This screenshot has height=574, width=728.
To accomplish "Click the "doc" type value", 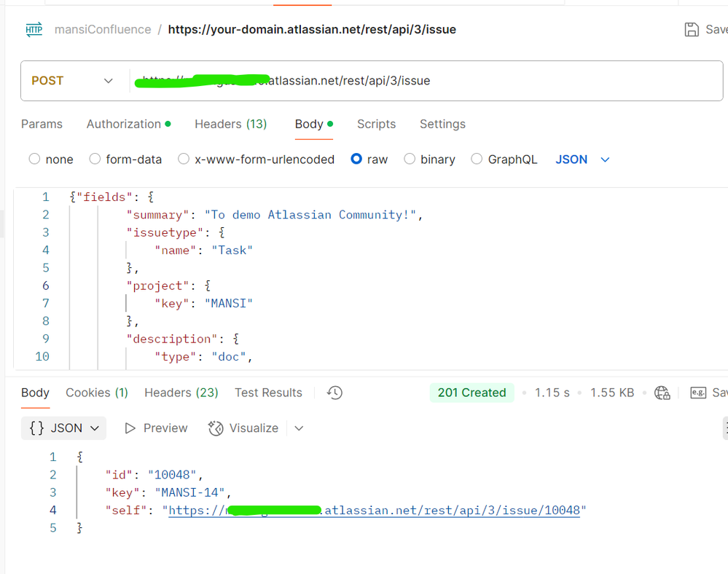I will (x=229, y=357).
